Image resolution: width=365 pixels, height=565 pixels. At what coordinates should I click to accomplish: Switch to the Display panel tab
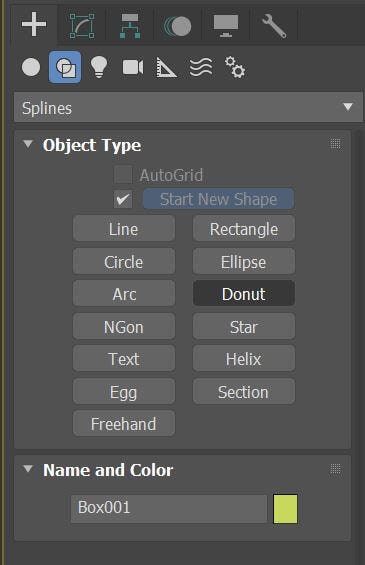pos(226,26)
